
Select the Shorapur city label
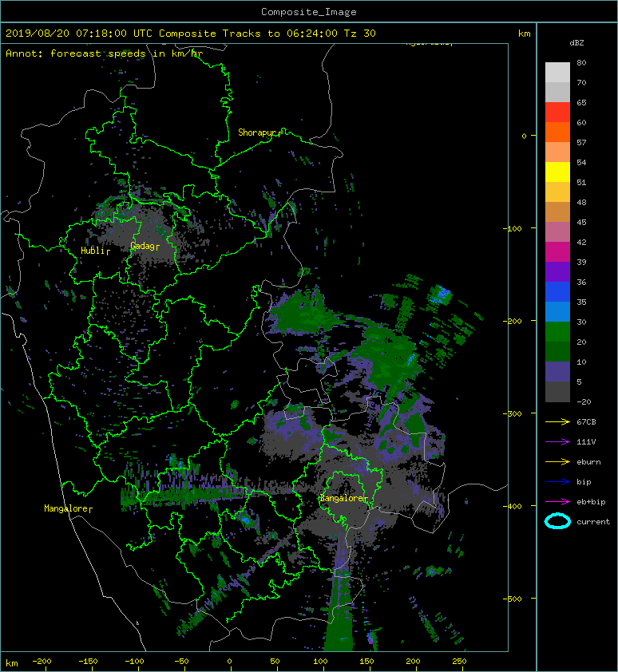pos(256,132)
